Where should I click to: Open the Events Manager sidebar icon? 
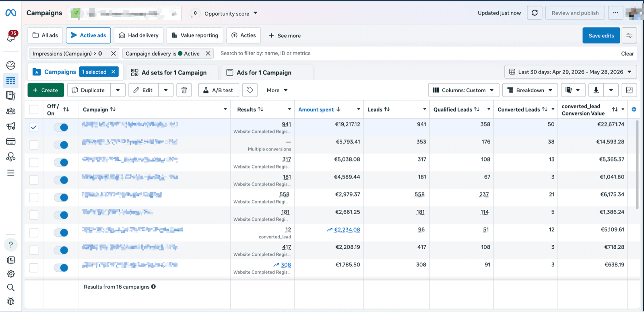(x=11, y=157)
